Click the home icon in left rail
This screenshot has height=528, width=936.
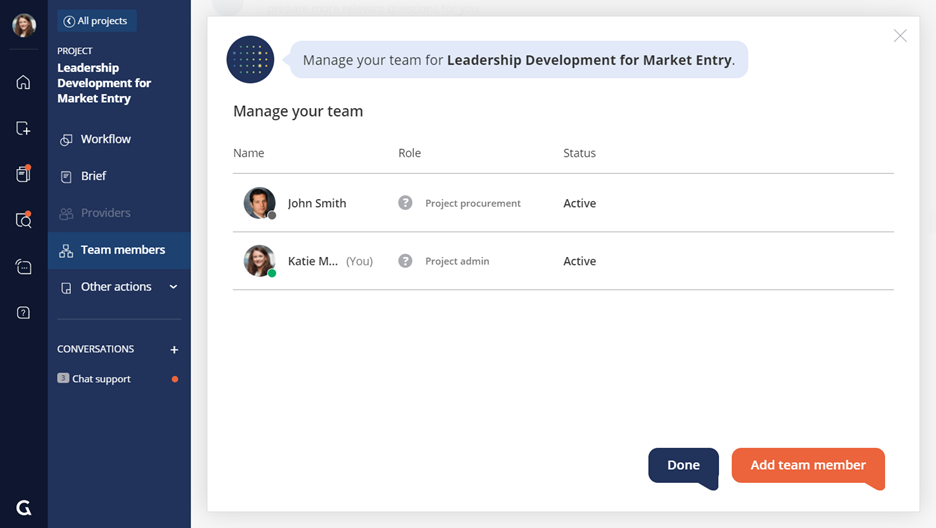(x=23, y=82)
